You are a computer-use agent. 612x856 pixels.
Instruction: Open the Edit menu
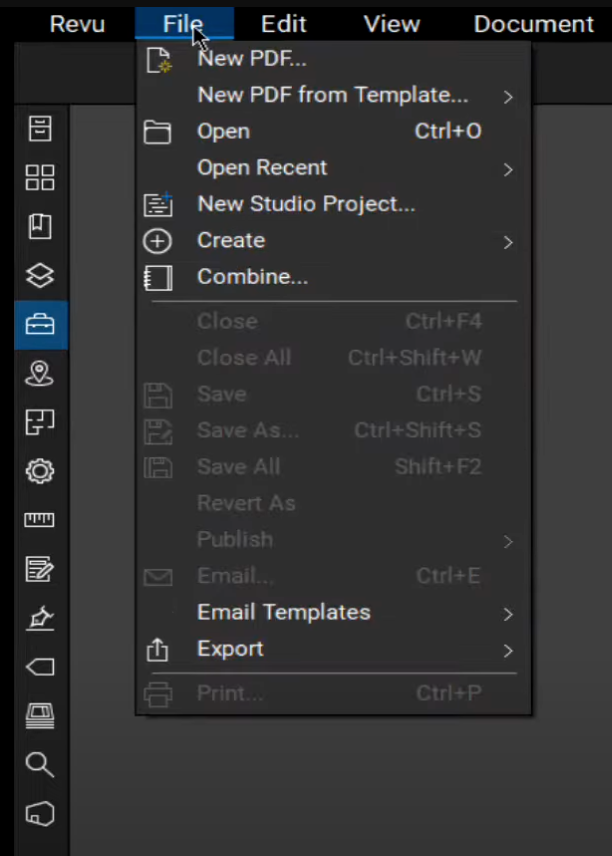(283, 23)
